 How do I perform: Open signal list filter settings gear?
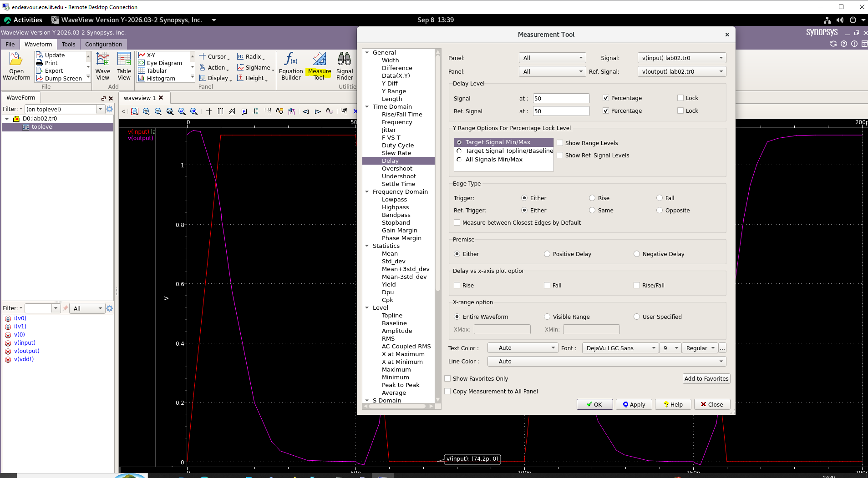tap(109, 308)
